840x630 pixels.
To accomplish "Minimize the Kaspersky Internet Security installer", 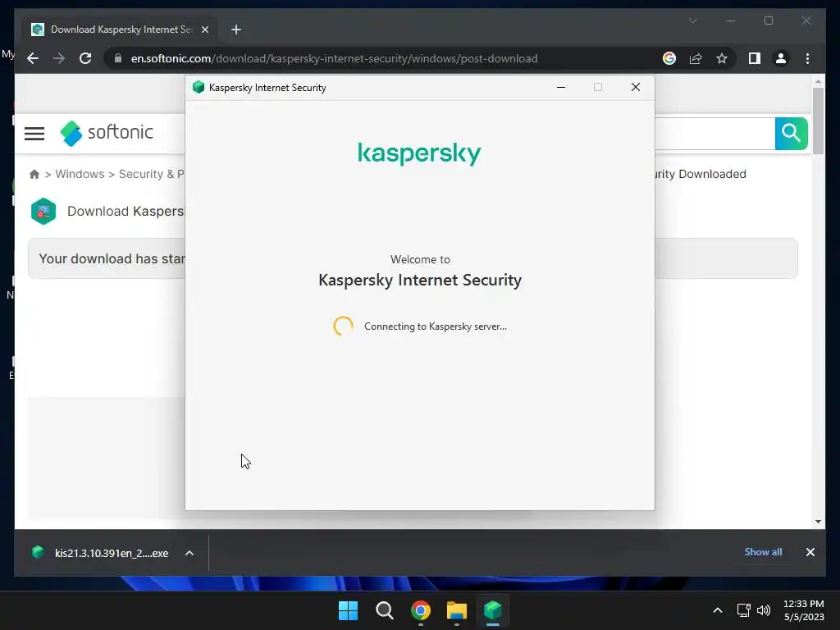I will tap(561, 87).
